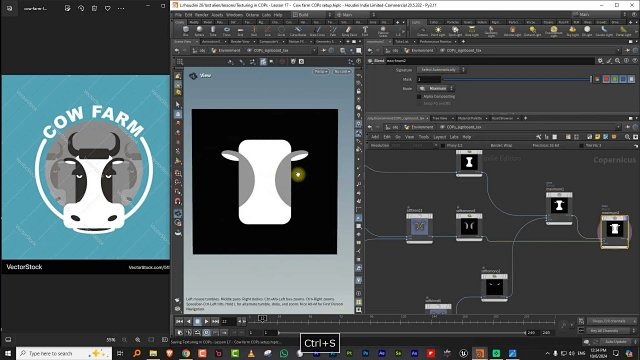Select the Torus shelf tool
640x360 pixels.
click(227, 31)
